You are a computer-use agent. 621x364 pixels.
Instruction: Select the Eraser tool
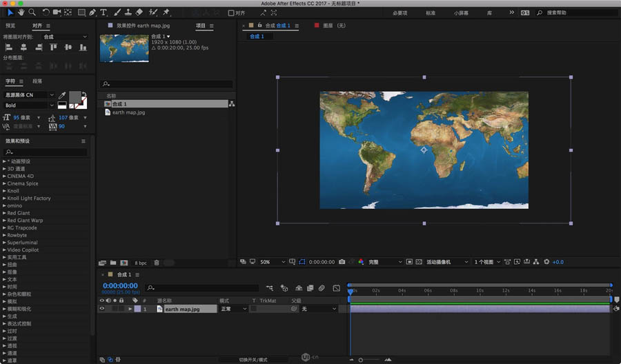[x=139, y=12]
